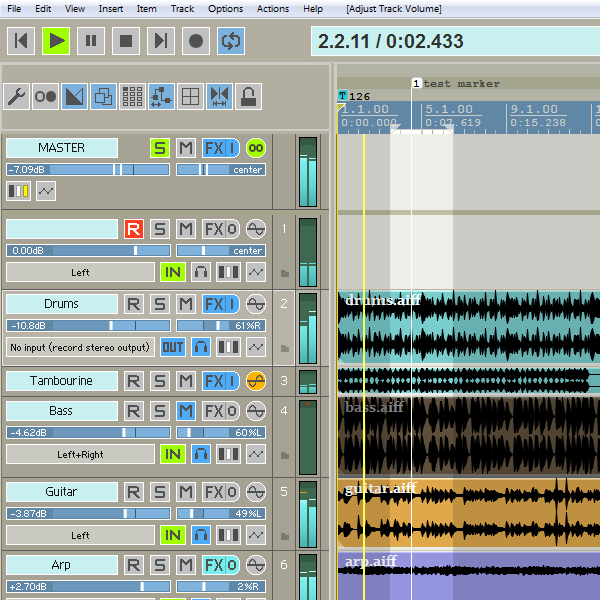Toggle item grouping in the toolbar
Image resolution: width=600 pixels, height=600 pixels.
[103, 97]
